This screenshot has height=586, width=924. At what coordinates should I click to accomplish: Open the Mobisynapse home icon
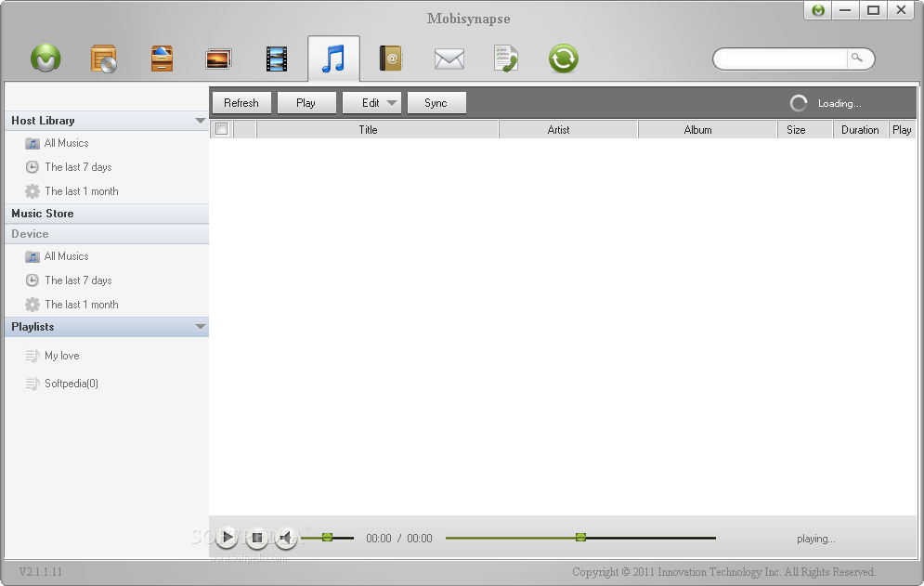tap(46, 59)
